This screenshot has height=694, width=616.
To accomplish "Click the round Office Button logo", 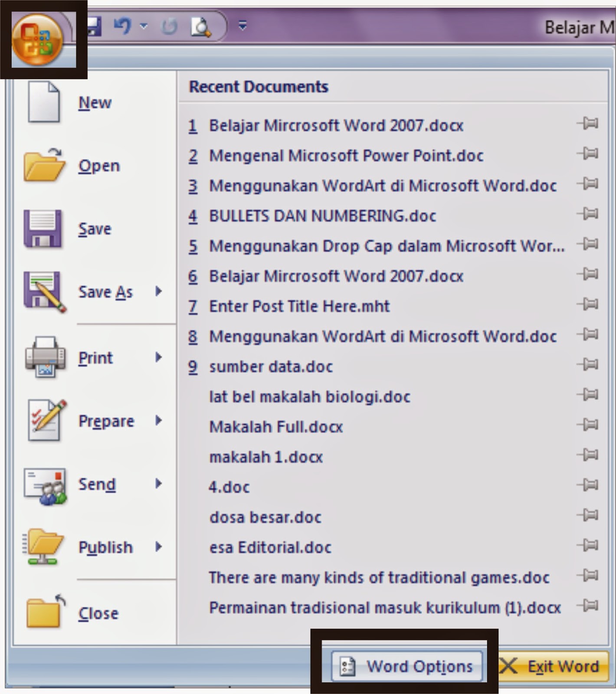I will (x=37, y=39).
